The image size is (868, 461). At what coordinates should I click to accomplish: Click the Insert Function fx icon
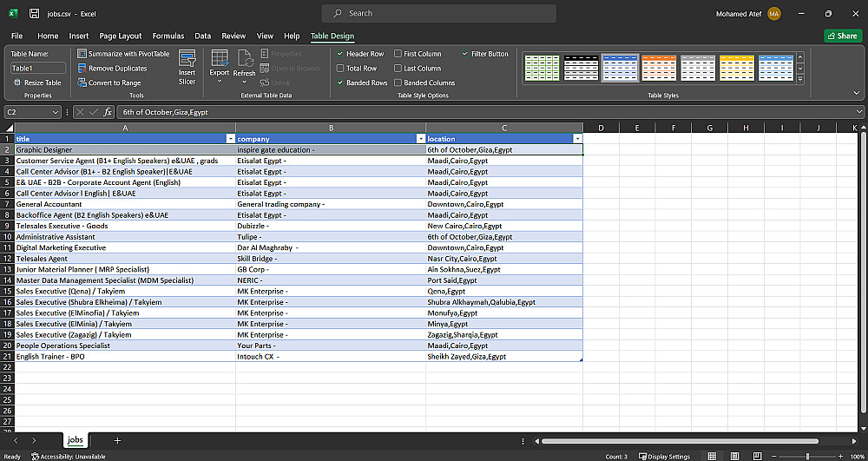click(x=108, y=112)
